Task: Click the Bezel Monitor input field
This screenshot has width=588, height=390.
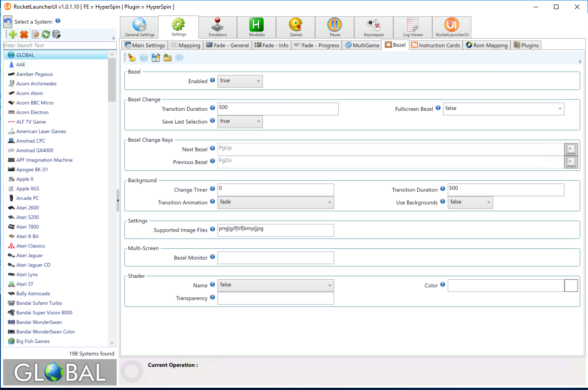Action: point(276,258)
